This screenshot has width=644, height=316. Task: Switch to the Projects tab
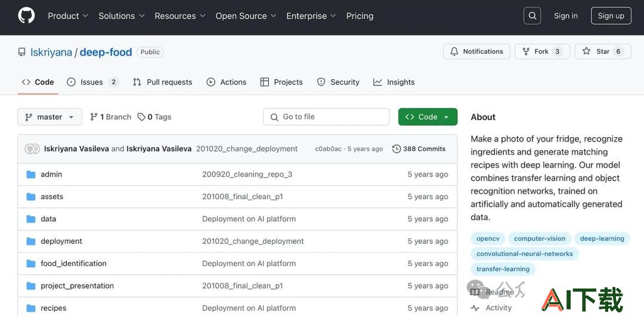pyautogui.click(x=281, y=82)
